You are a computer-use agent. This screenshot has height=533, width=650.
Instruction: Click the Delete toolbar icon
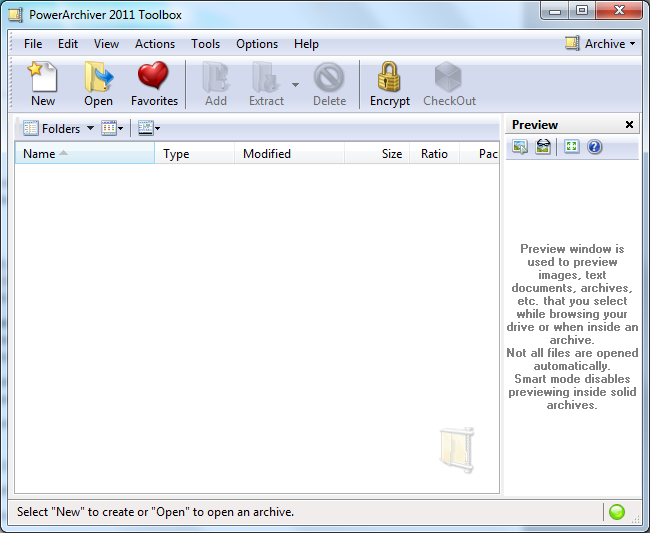[329, 83]
